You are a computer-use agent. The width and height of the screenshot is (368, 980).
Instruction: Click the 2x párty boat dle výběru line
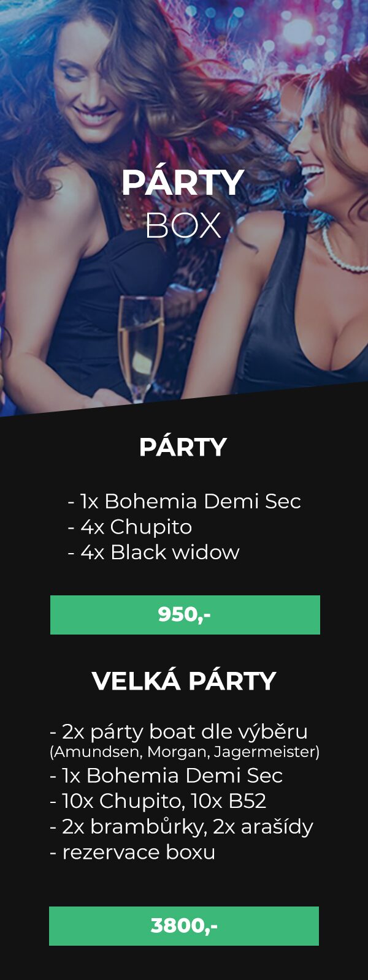click(178, 731)
